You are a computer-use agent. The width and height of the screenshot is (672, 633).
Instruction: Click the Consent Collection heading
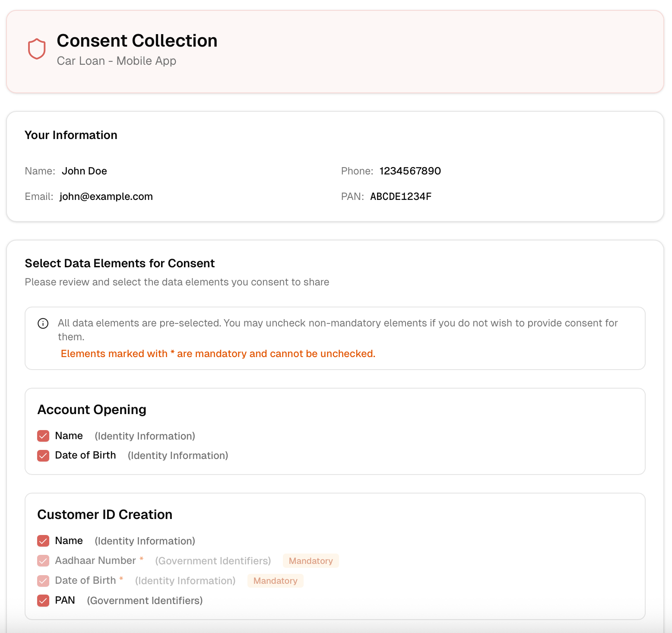tap(137, 41)
